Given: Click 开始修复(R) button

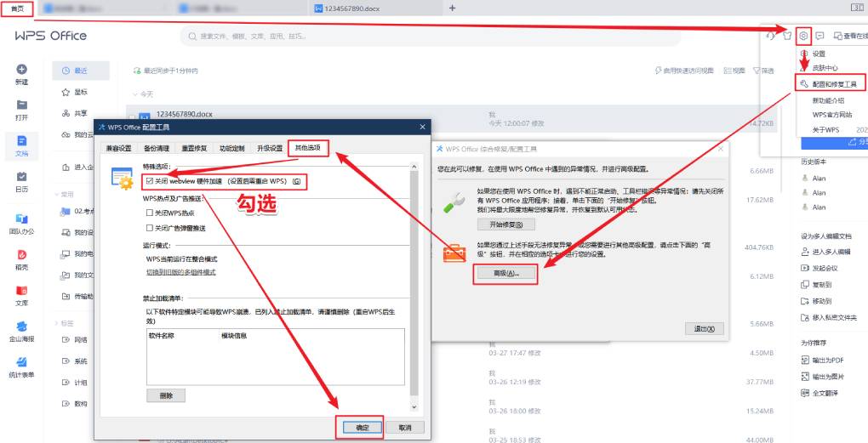Looking at the screenshot, I should pos(506,225).
